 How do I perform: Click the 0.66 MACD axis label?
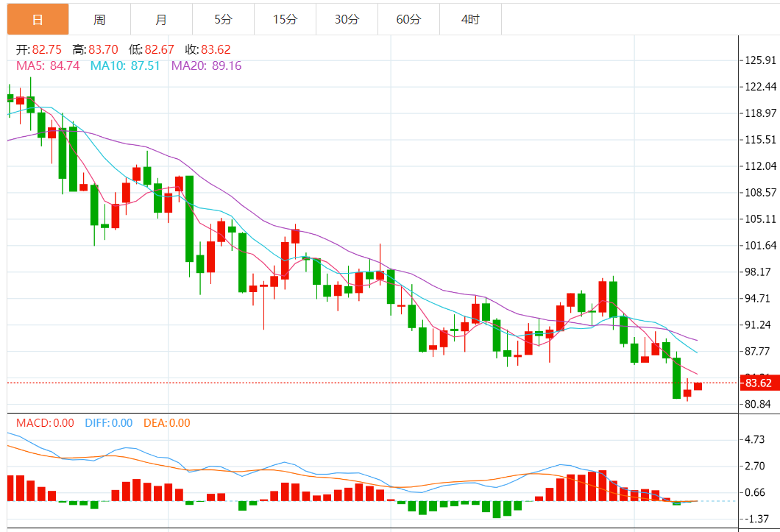point(755,492)
